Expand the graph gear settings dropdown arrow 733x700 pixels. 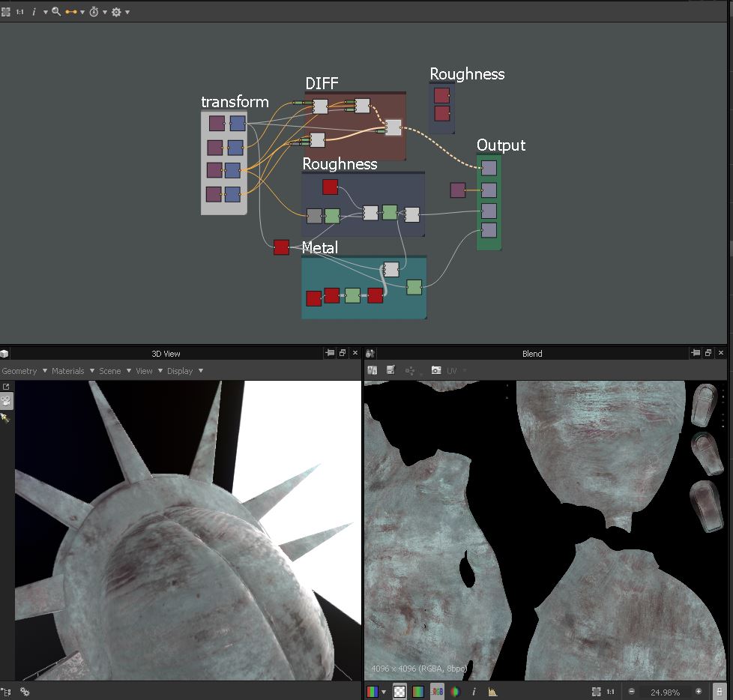127,12
